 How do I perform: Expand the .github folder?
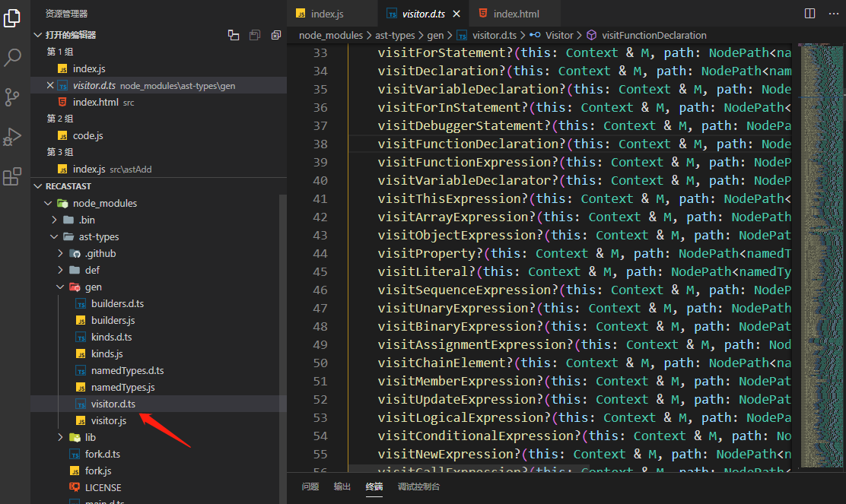click(60, 253)
